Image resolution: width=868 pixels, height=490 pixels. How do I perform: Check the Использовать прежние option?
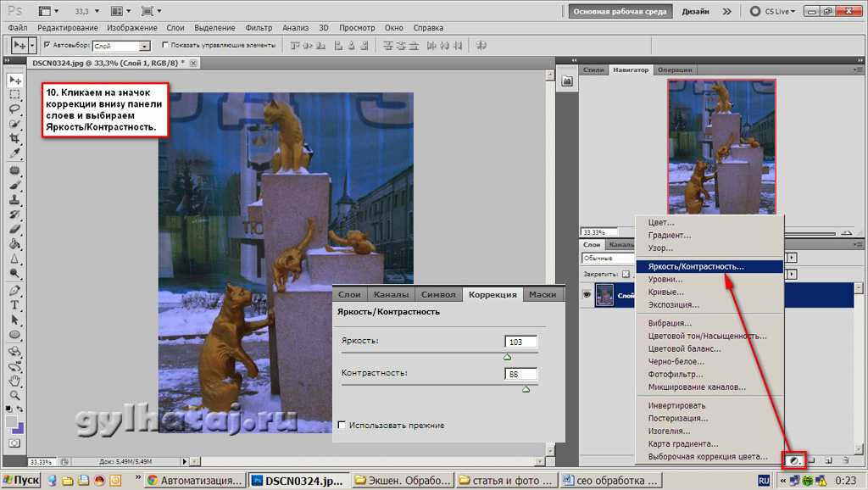[342, 425]
